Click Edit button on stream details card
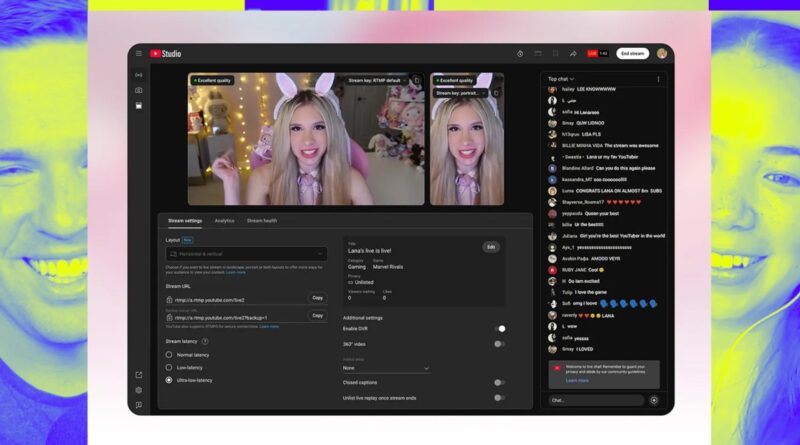The width and height of the screenshot is (800, 445). [490, 246]
